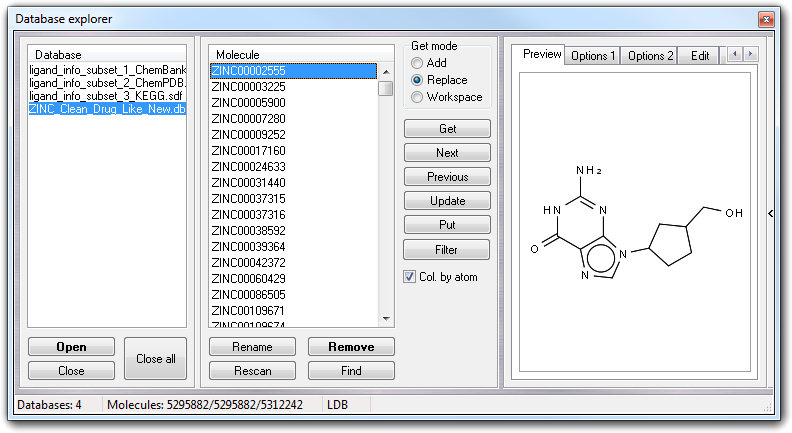Collapse side panel with the edge arrow

[x=768, y=213]
